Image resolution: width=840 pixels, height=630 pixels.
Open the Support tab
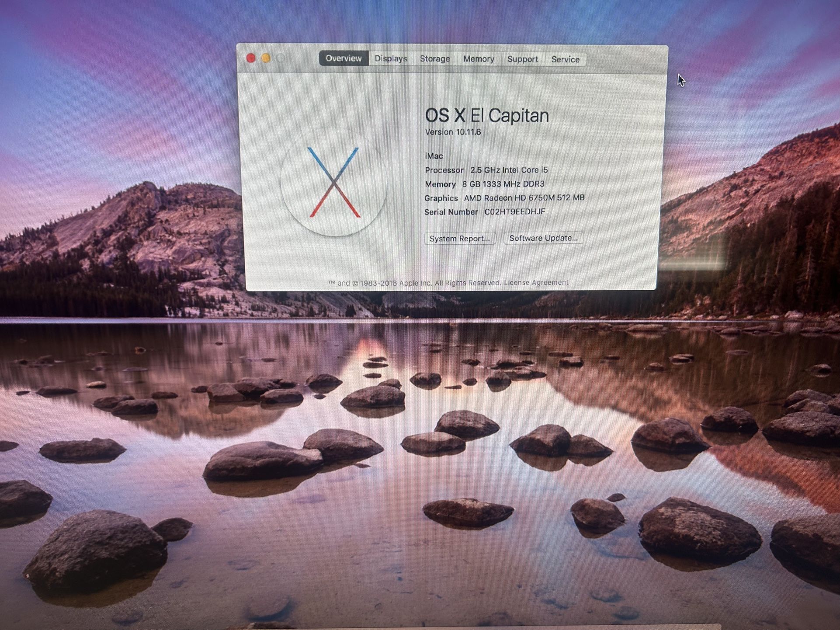[x=523, y=59]
